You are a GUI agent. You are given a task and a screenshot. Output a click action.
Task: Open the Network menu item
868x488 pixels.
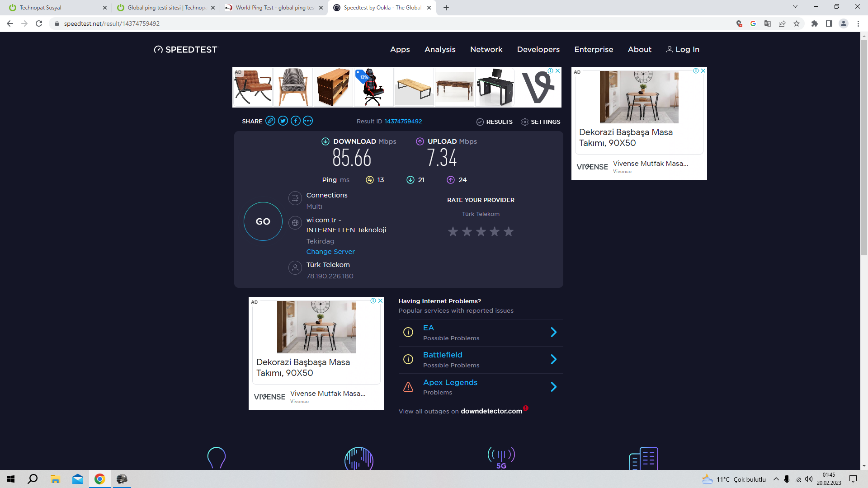pyautogui.click(x=486, y=50)
